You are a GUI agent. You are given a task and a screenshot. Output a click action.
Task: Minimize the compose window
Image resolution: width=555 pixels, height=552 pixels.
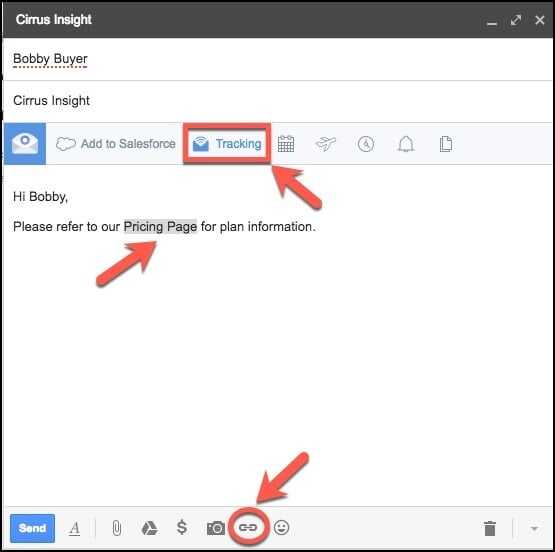pyautogui.click(x=492, y=23)
